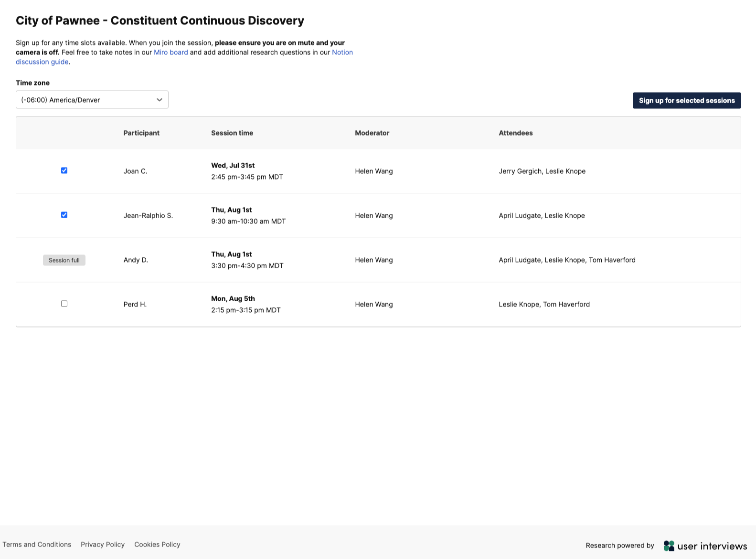Image resolution: width=756 pixels, height=559 pixels.
Task: Click Helen Wang in Perd H. row
Action: coord(374,304)
